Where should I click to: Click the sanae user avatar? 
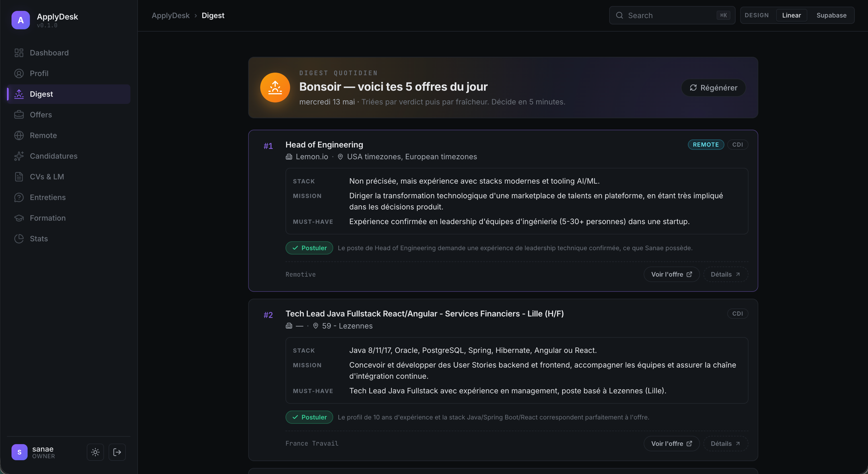point(19,452)
